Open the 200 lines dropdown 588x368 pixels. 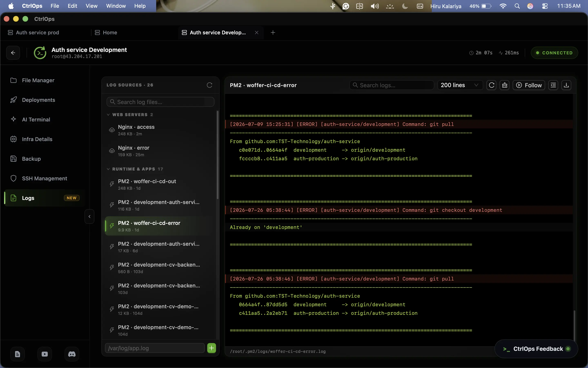[x=460, y=85]
